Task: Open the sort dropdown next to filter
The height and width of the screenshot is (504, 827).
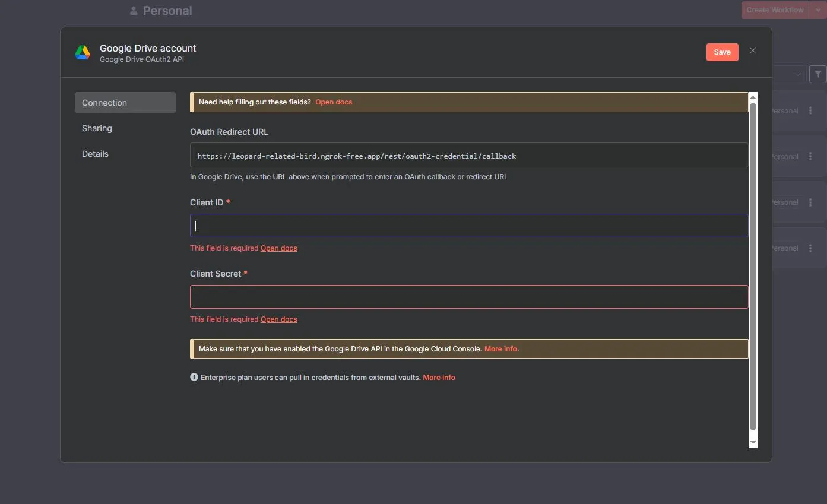Action: click(x=789, y=74)
